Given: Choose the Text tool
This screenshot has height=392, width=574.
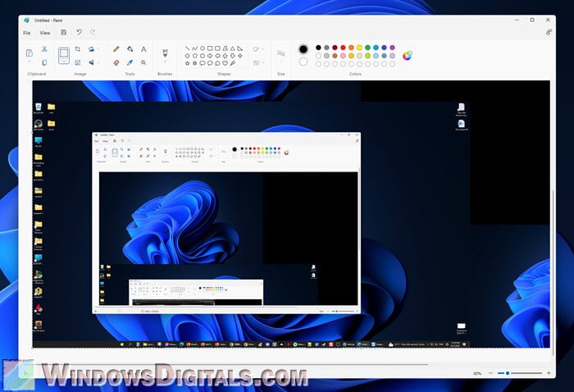Looking at the screenshot, I should coord(143,48).
